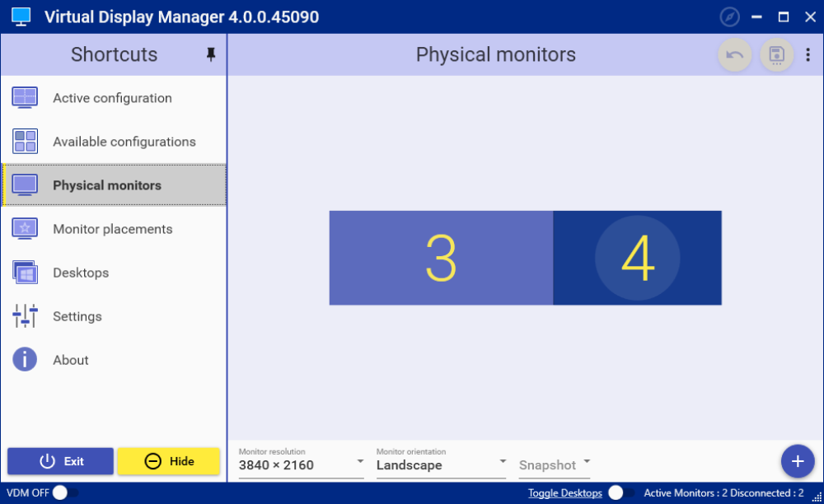This screenshot has height=504, width=824.
Task: Select monitor 4 tile
Action: click(x=638, y=258)
